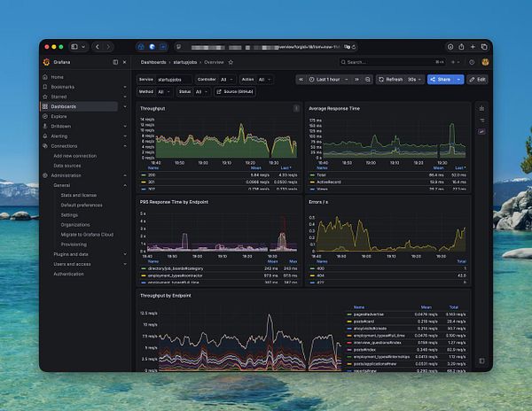Go back in the Safari browser

98,47
